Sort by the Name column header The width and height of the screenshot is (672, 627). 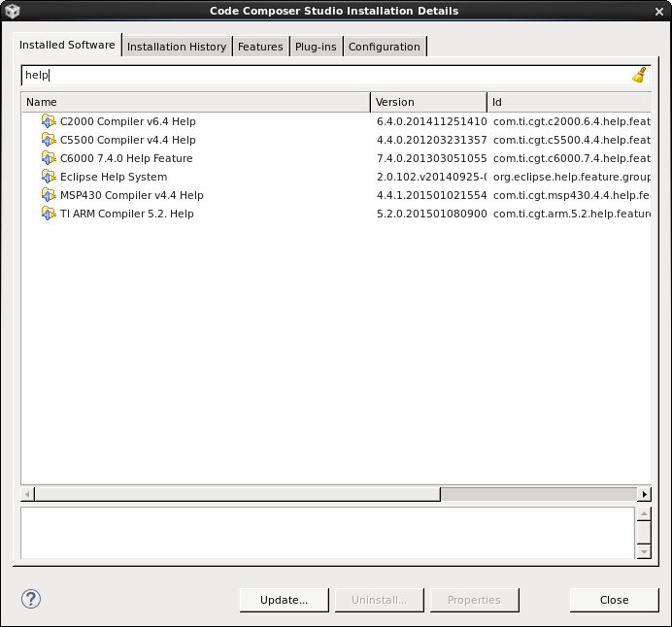[x=196, y=102]
